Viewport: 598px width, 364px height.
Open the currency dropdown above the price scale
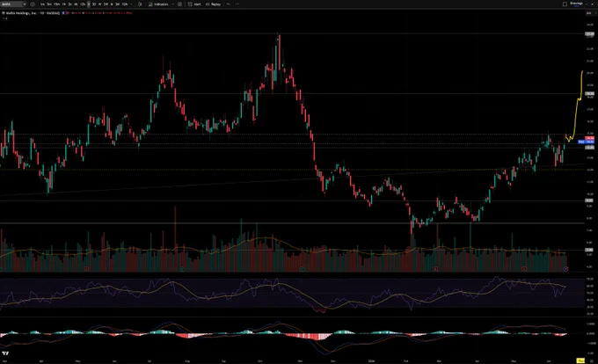[x=589, y=13]
